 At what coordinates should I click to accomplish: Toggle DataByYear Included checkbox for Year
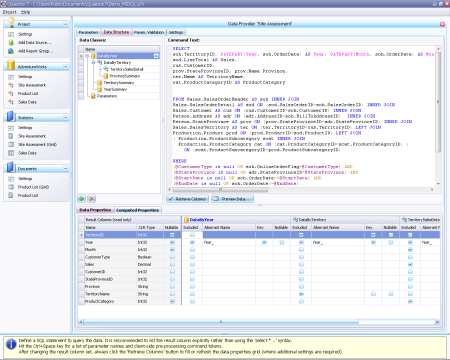tap(192, 242)
